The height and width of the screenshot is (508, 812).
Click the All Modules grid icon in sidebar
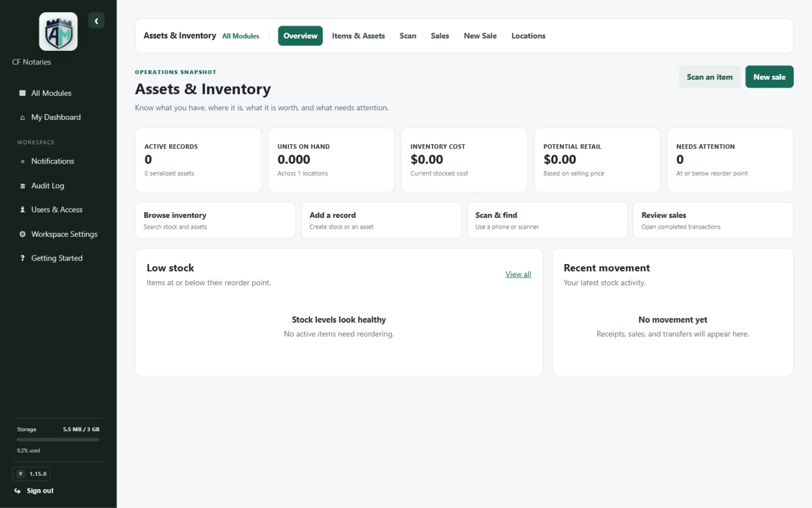(22, 93)
